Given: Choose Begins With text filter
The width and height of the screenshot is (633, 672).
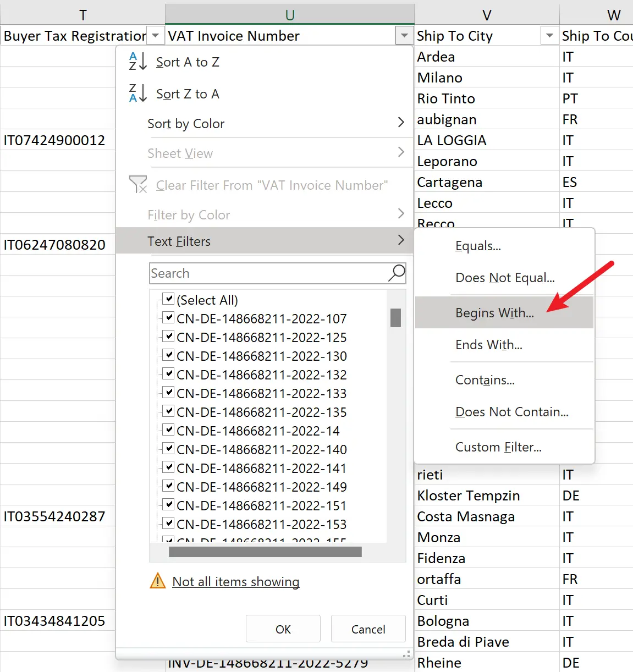Looking at the screenshot, I should (494, 313).
